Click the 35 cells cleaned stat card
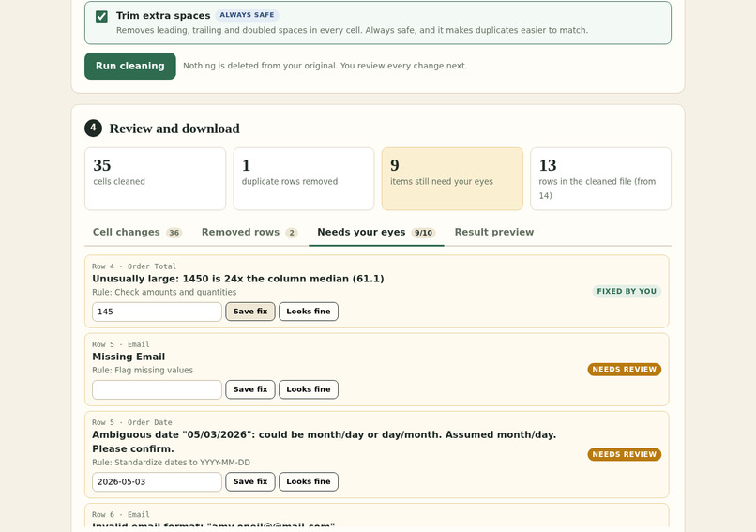Screen dimensions: 756x532 point(156,179)
